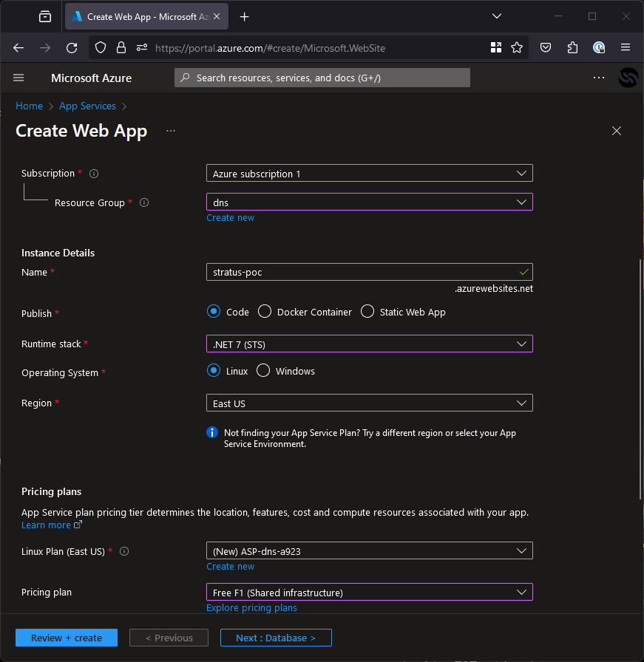Click Next : Database button
Viewport: 644px width, 662px height.
[276, 638]
